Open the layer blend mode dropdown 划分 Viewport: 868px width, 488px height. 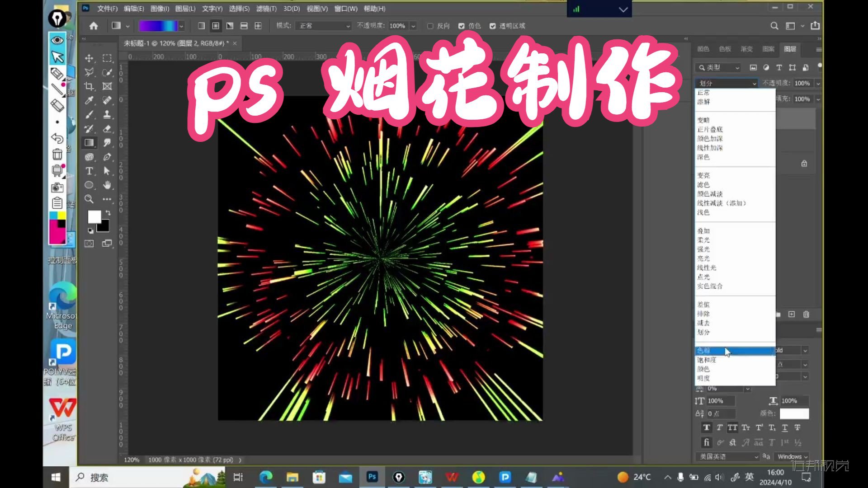point(727,83)
